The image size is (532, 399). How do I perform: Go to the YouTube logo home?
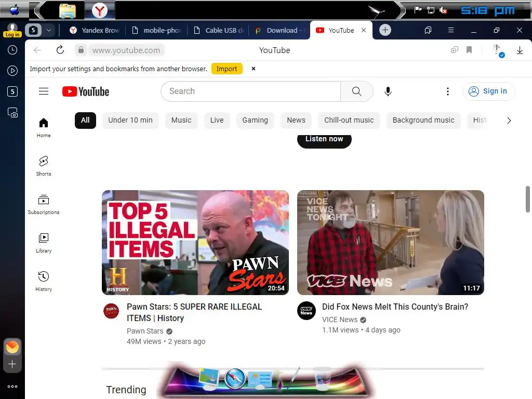pyautogui.click(x=86, y=91)
